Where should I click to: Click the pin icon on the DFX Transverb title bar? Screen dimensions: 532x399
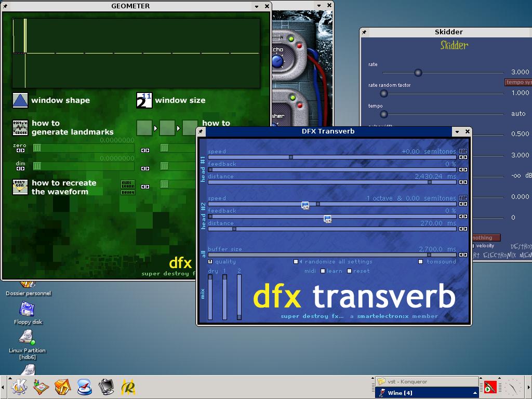pyautogui.click(x=201, y=131)
